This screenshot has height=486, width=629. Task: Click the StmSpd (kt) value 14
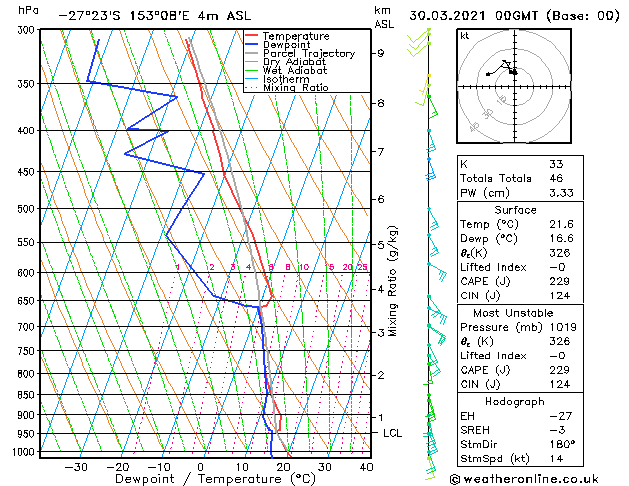tap(556, 459)
